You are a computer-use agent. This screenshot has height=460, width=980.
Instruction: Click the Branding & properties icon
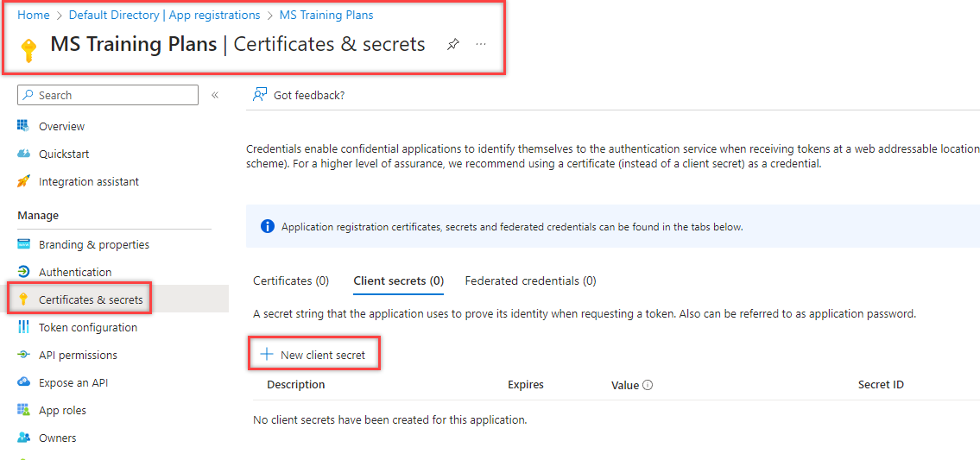pyautogui.click(x=23, y=244)
